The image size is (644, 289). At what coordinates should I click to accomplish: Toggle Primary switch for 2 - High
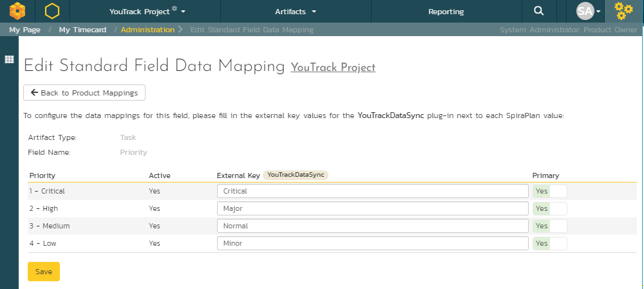coord(549,209)
